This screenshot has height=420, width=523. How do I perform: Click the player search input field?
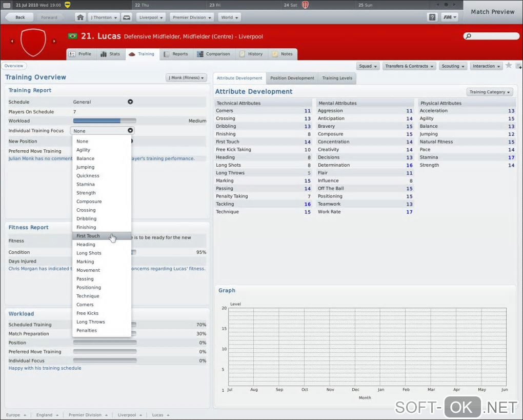(492, 36)
